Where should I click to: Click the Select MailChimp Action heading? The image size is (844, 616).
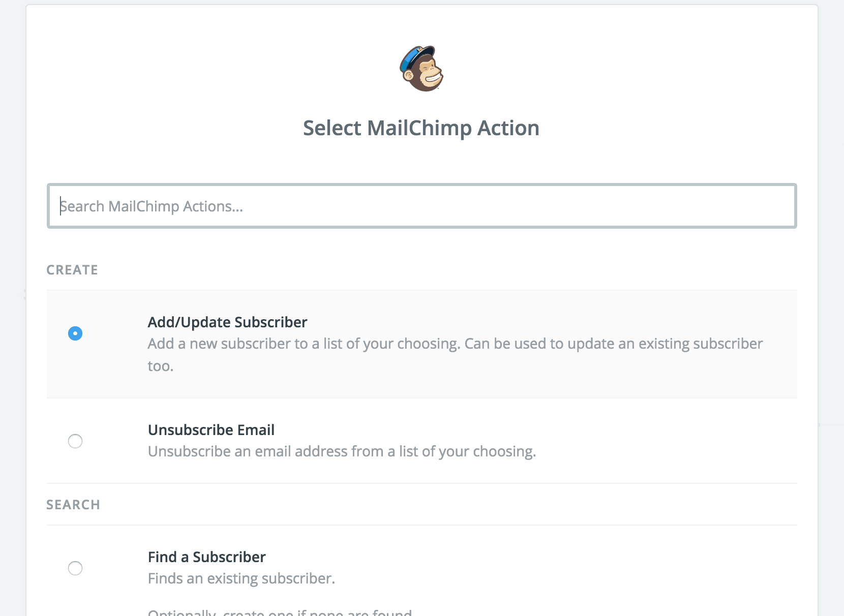tap(421, 128)
